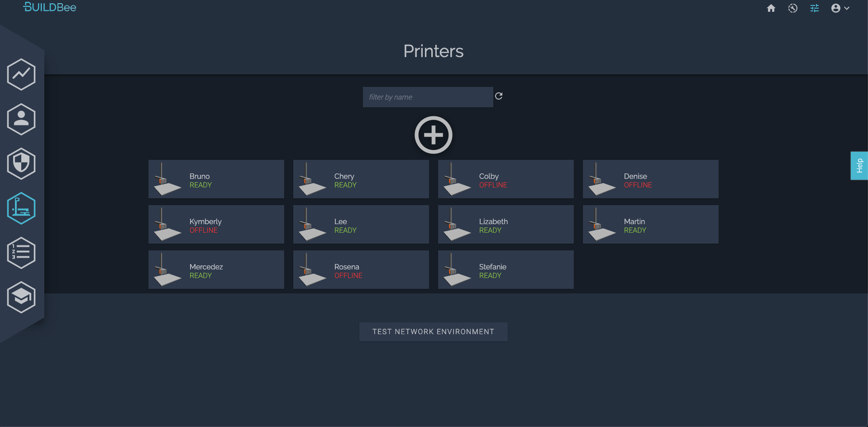
Task: Click the READY status under Martin
Action: tap(635, 230)
